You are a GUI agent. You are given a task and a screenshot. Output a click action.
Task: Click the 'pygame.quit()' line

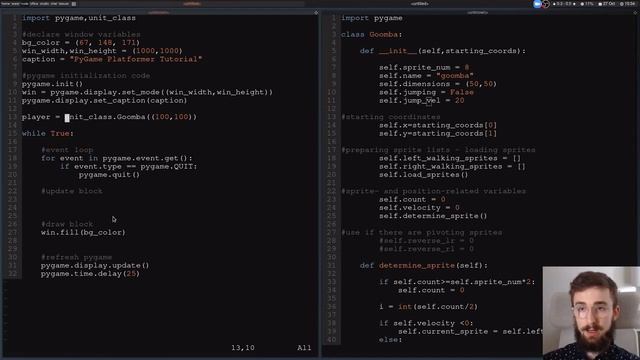coord(109,175)
